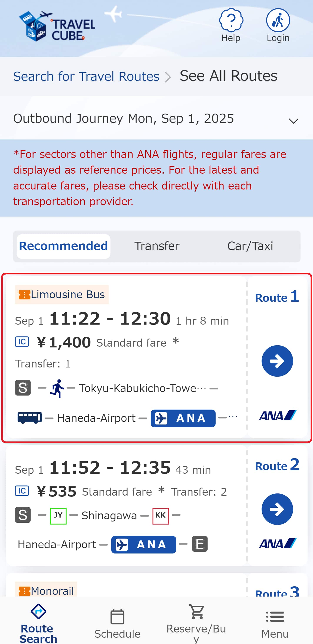Screen dimensions: 313x644
Task: Tap the Schedule calendar icon
Action: (117, 617)
